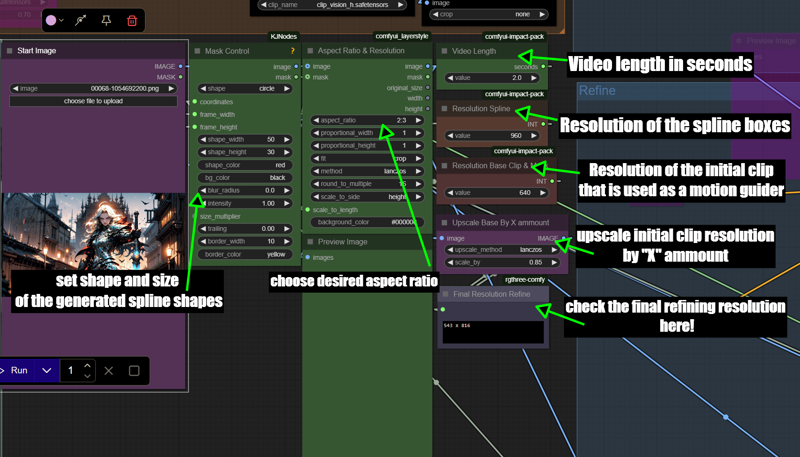Click the square icon next to cancel
The image size is (800, 457).
click(x=134, y=371)
